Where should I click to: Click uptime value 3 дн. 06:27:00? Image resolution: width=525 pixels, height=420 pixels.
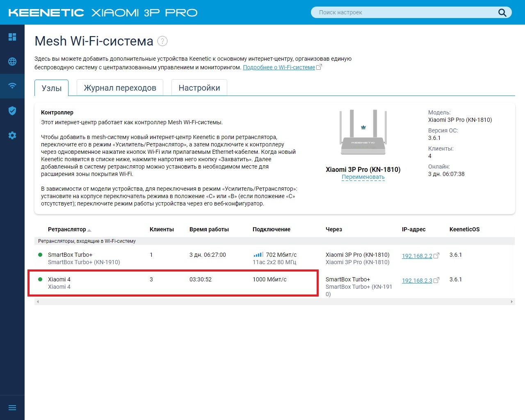click(208, 255)
